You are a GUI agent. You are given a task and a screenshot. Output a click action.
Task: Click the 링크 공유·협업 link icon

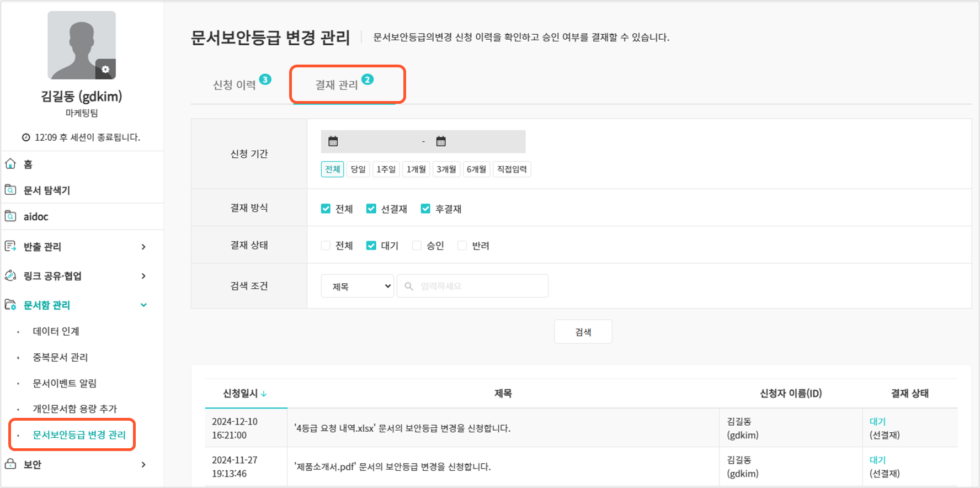pyautogui.click(x=10, y=275)
